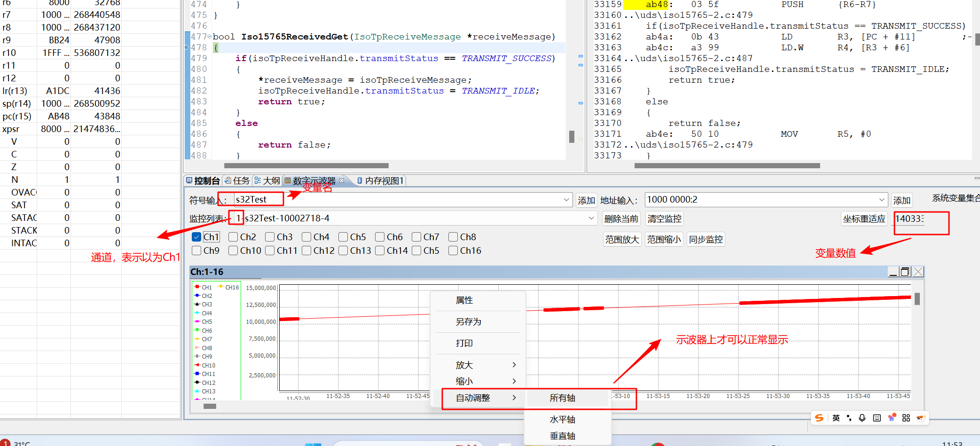
Task: Check the Ch9 channel checkbox
Action: 197,250
